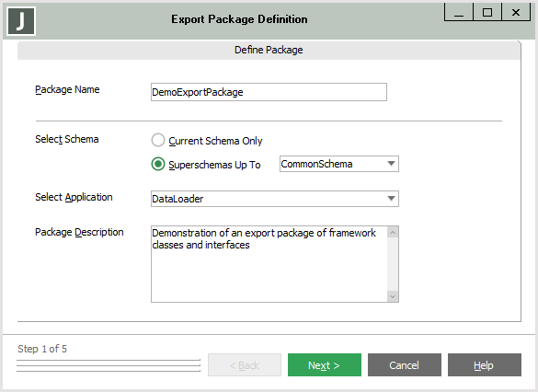Go to the Next wizard step
Screen dimensions: 538x392
[325, 365]
